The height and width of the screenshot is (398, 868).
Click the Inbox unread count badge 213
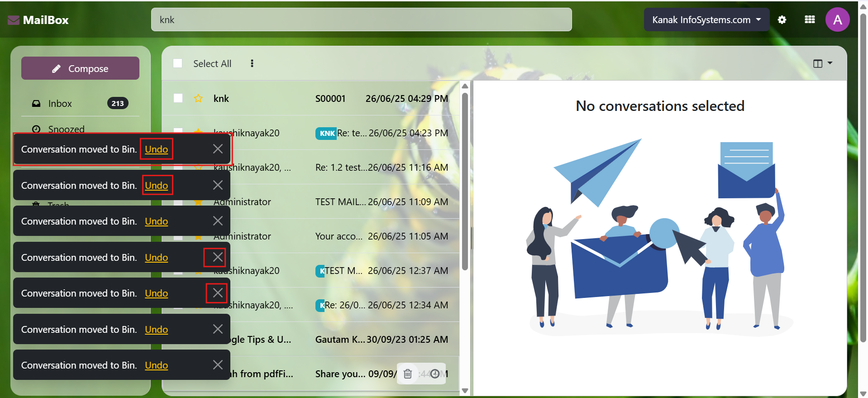tap(118, 103)
